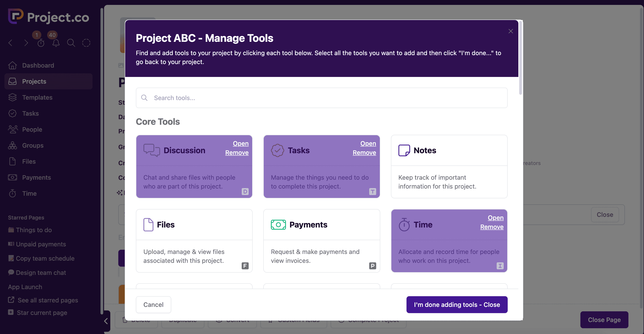Add the Payments tool card
The image size is (644, 334).
point(322,241)
